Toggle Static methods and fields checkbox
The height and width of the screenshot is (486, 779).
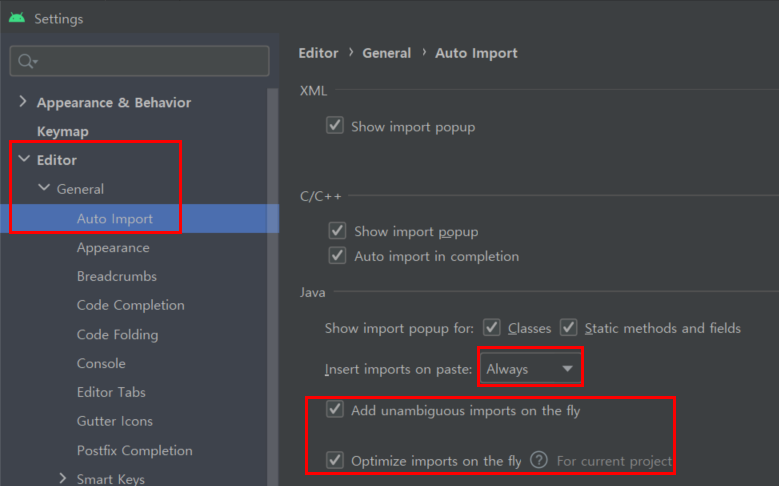tap(568, 327)
